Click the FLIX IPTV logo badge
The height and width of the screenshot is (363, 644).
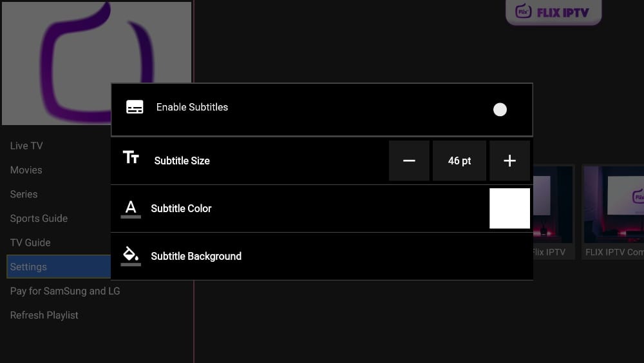[553, 12]
